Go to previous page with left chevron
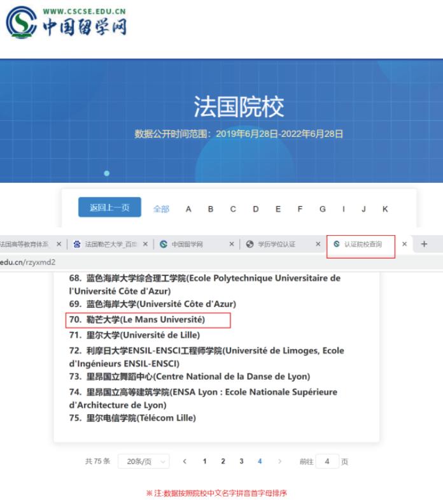Viewport: 443px width, 504px height. tap(185, 461)
